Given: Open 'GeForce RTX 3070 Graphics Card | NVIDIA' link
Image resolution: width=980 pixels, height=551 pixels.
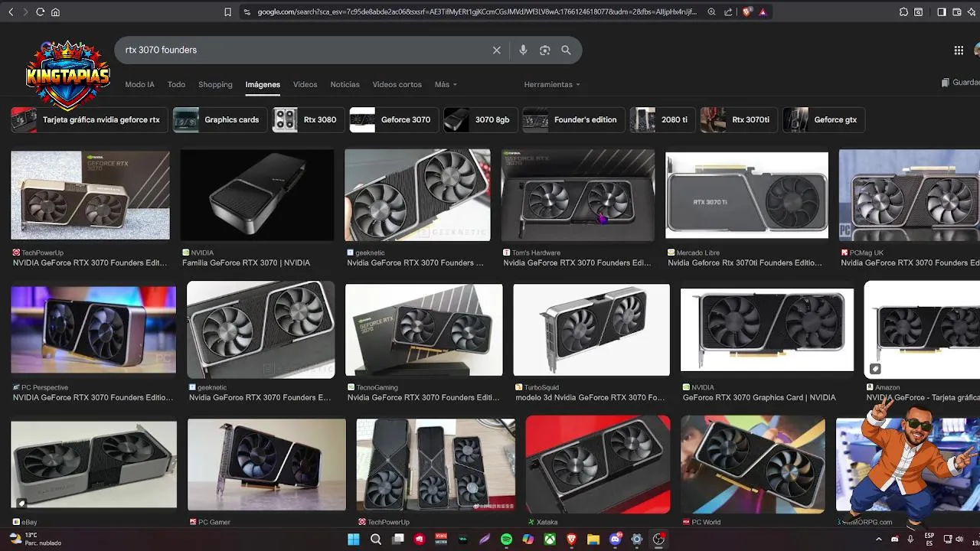Looking at the screenshot, I should click(759, 397).
